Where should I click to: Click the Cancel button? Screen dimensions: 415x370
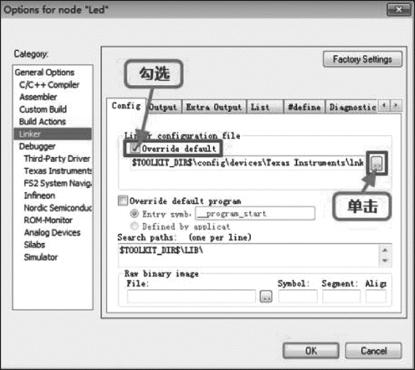(373, 351)
